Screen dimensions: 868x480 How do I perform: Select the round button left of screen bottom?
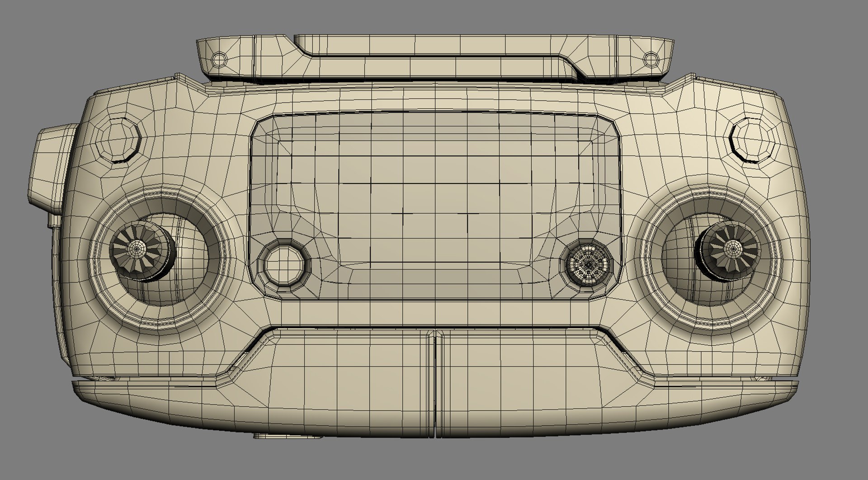pyautogui.click(x=284, y=265)
